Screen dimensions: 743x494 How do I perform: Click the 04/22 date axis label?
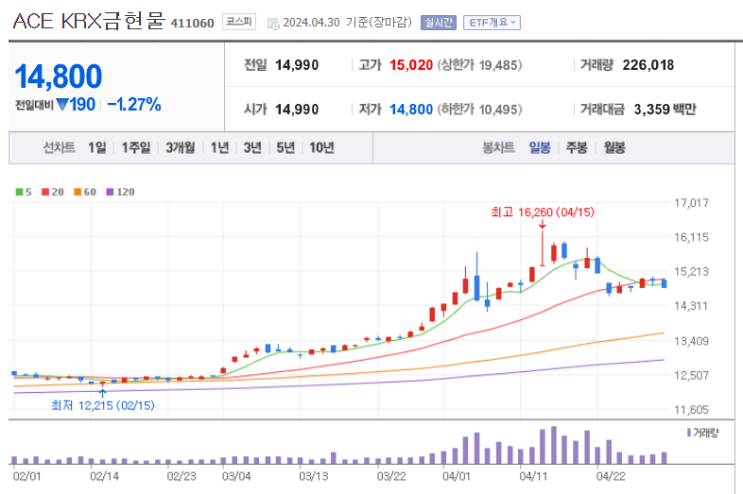pyautogui.click(x=610, y=476)
